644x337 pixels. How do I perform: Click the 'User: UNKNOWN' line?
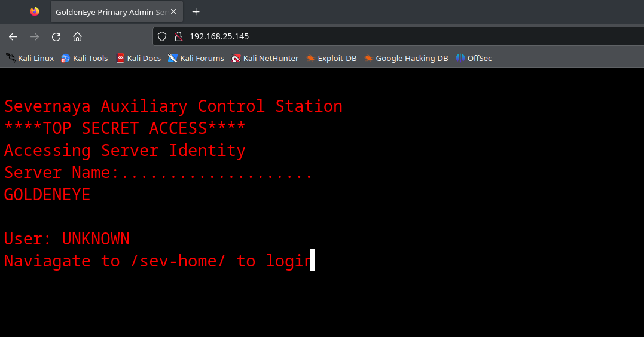[x=67, y=239]
